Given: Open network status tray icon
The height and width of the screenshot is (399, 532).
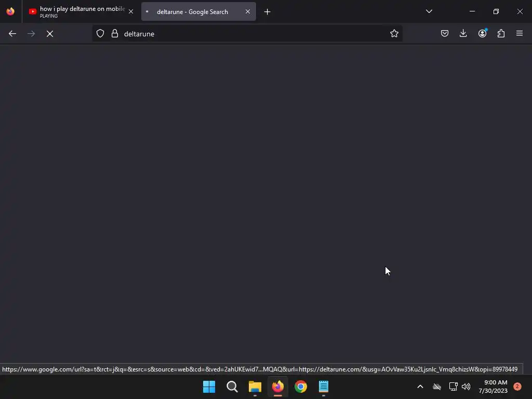Looking at the screenshot, I should click(453, 387).
